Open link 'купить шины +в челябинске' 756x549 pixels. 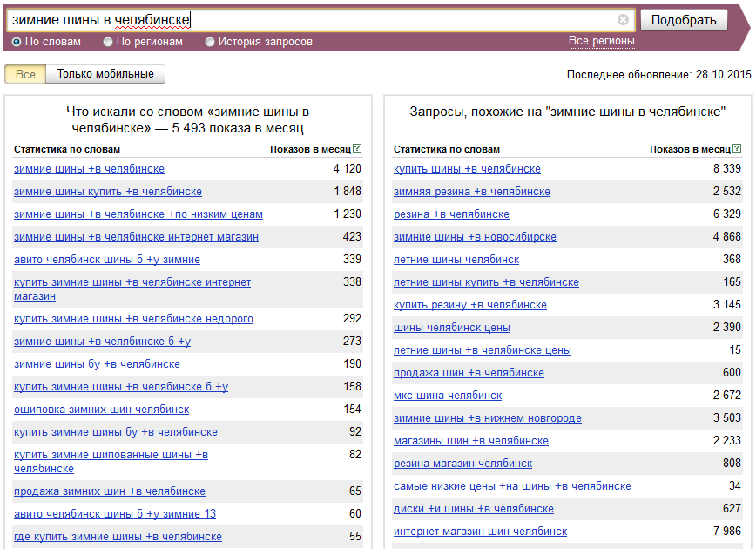pyautogui.click(x=467, y=169)
